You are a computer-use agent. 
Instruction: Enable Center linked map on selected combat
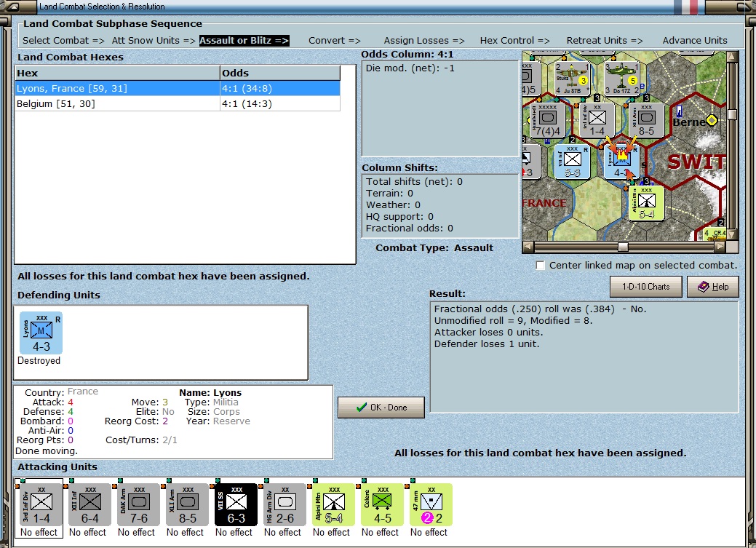pos(541,266)
